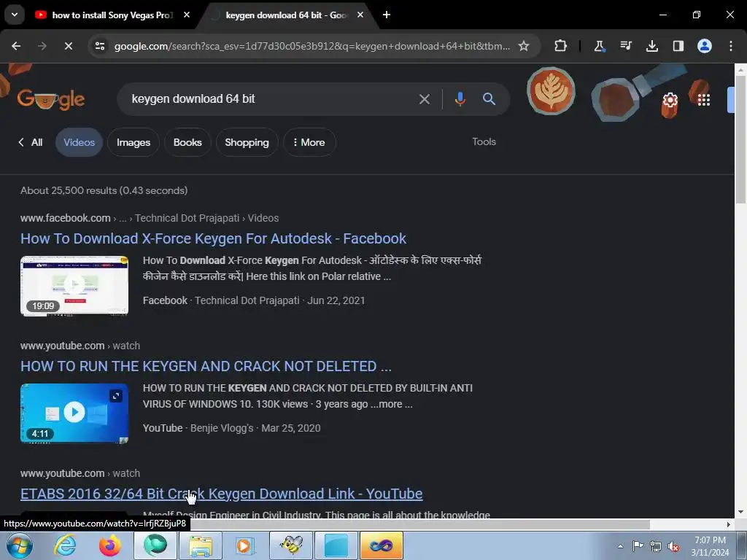Switch to Shopping results
The image size is (747, 560).
(247, 142)
